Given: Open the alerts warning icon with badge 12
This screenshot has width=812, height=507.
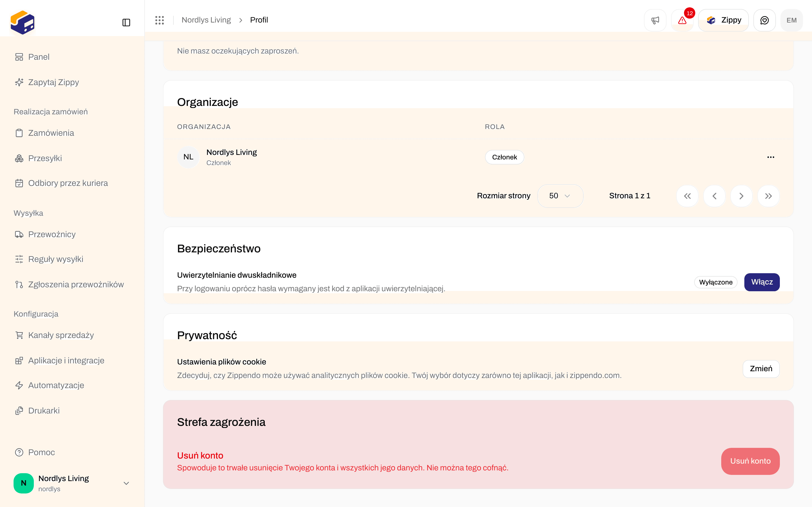Looking at the screenshot, I should 682,20.
